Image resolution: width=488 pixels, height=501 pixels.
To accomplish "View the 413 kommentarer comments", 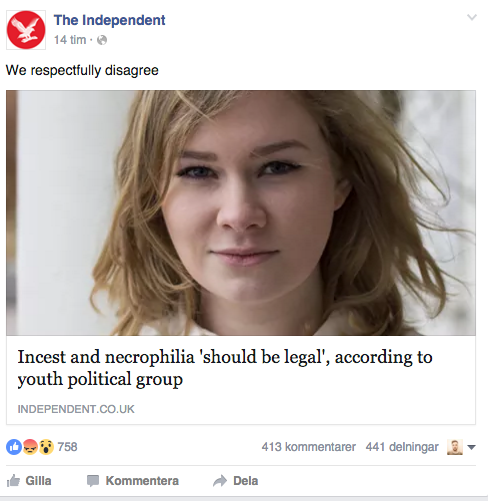I will [x=309, y=447].
